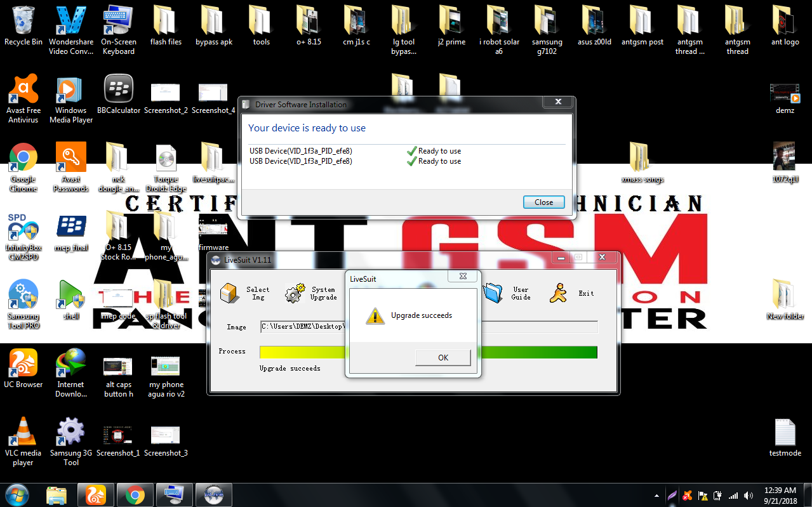Click the volume speaker icon in tray
Screen dimensions: 812x507
pos(748,496)
